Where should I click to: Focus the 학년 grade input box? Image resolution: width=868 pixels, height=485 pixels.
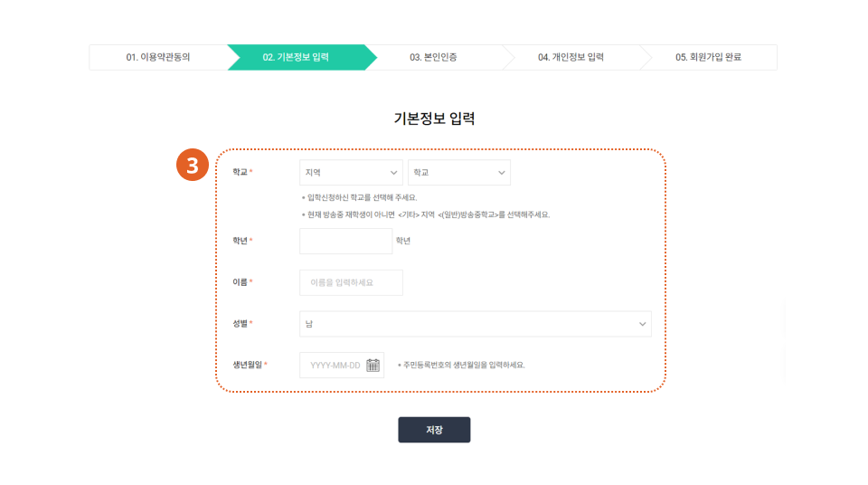pos(345,241)
